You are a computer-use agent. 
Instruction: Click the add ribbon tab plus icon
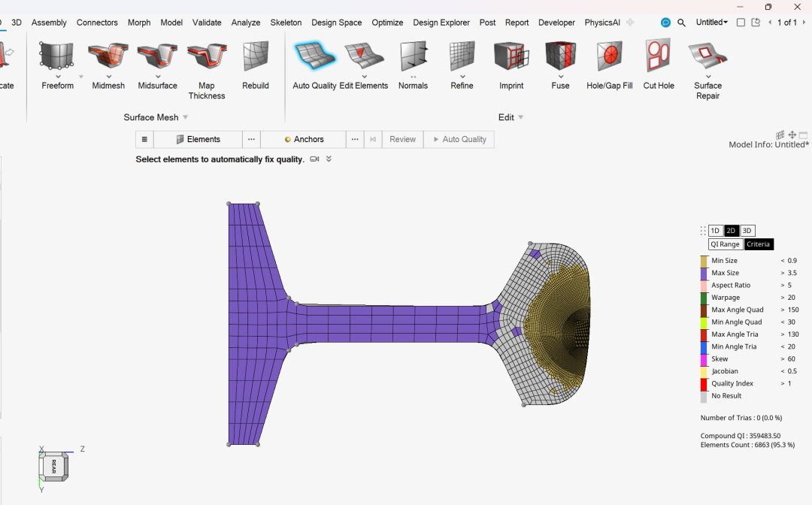[630, 23]
